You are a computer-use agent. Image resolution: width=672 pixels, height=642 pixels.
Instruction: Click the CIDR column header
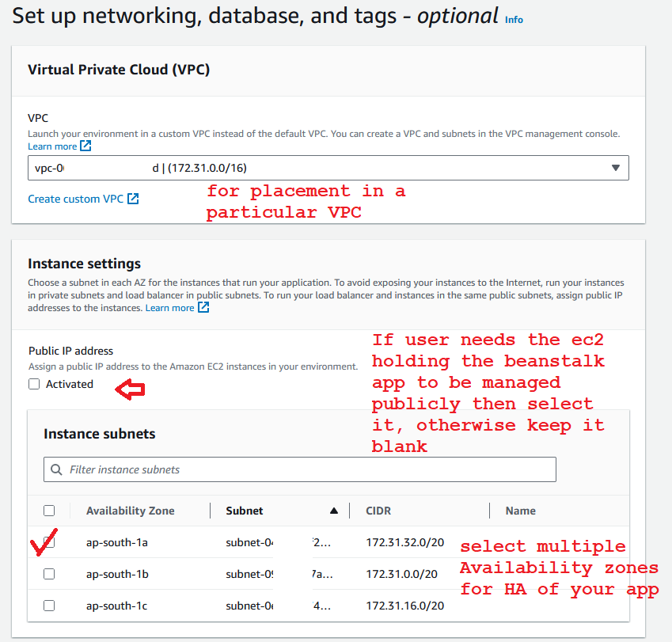pos(378,511)
